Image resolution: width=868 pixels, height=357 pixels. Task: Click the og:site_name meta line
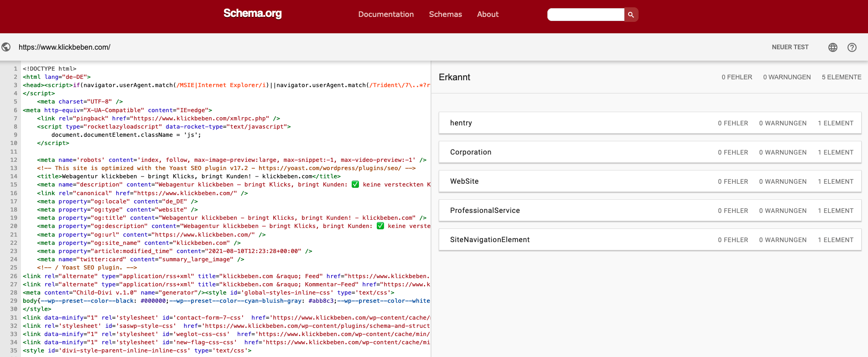pyautogui.click(x=139, y=243)
